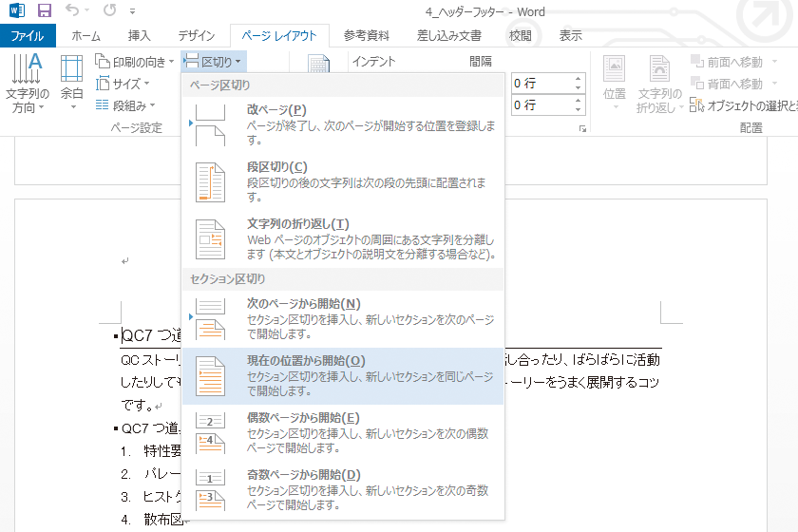Click the セクション区切り section header
Viewport: 798px width, 532px height.
click(343, 279)
